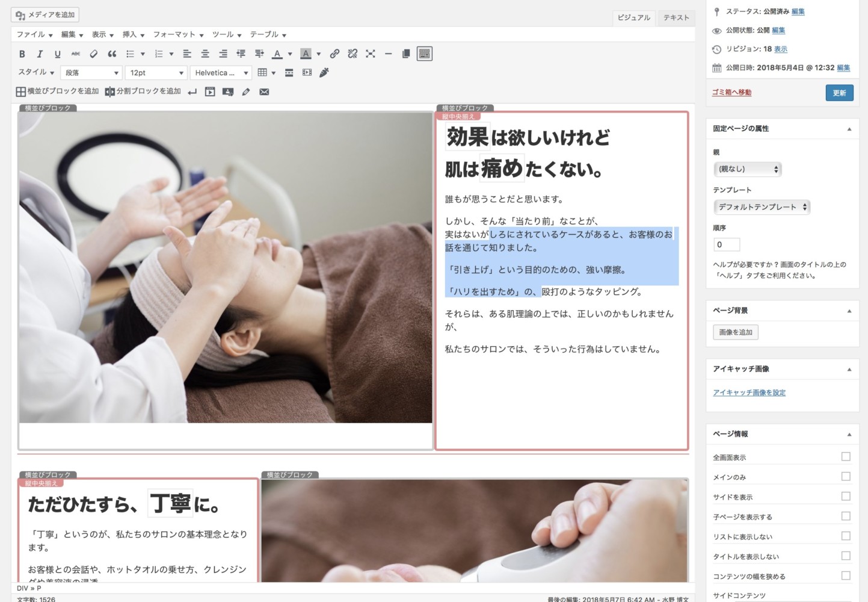Screen dimensions: 868x602
Task: Decrease the indent
Action: pyautogui.click(x=241, y=54)
